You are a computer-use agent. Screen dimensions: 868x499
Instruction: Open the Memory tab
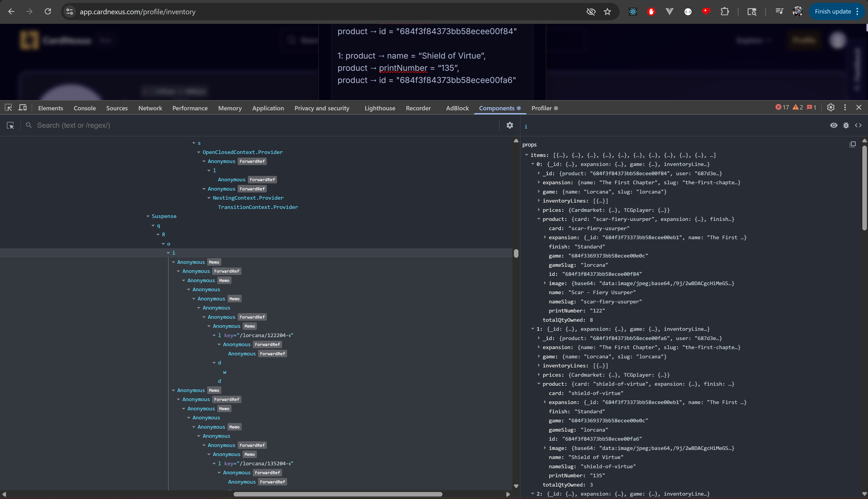click(x=230, y=108)
